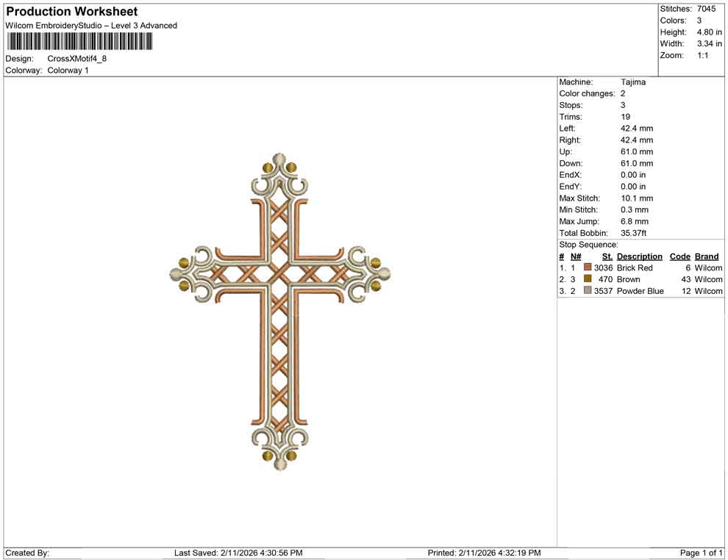Click the Powder Blue color swatch square

pos(587,291)
